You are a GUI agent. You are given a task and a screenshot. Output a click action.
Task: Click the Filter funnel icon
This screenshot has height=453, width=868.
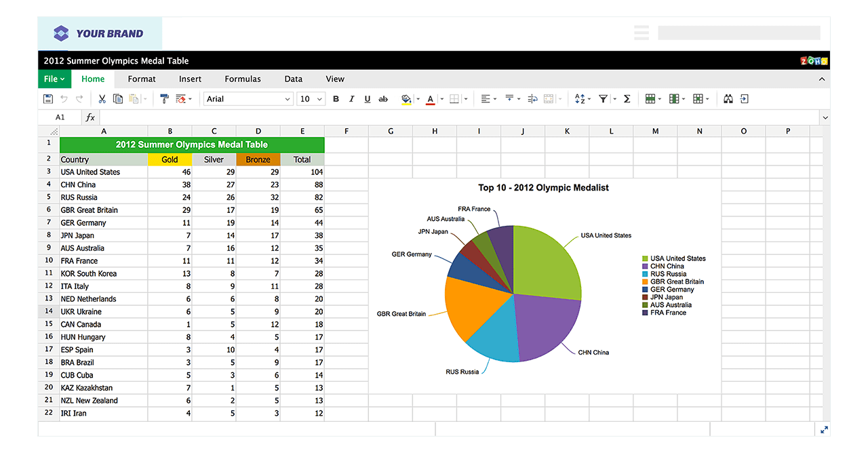pos(603,99)
